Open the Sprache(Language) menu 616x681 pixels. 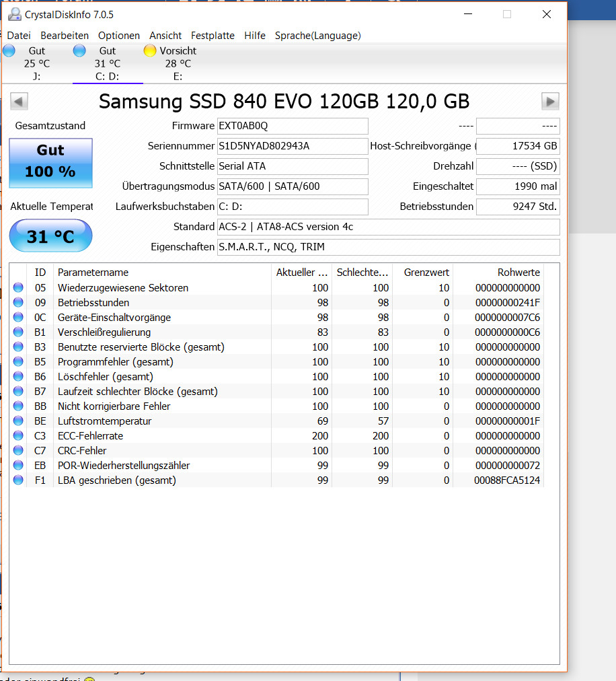[318, 36]
